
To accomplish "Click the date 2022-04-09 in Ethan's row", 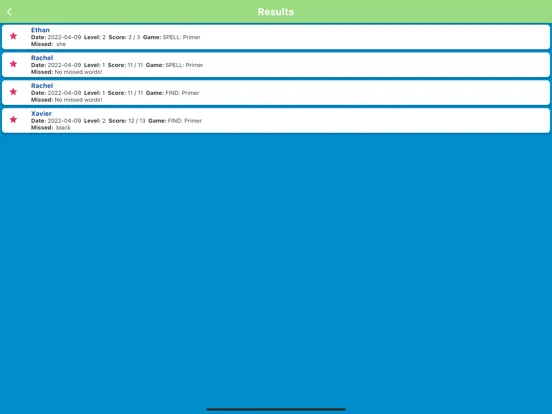I will click(64, 37).
